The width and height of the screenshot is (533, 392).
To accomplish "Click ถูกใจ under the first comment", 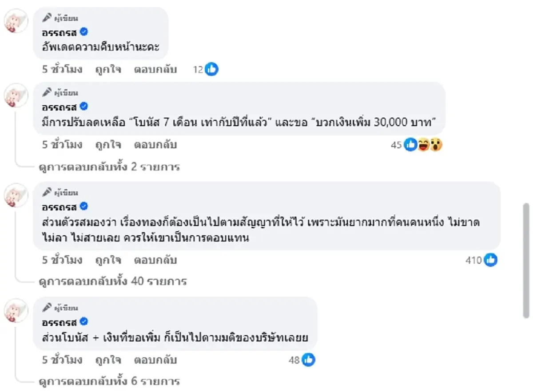I will (x=107, y=69).
